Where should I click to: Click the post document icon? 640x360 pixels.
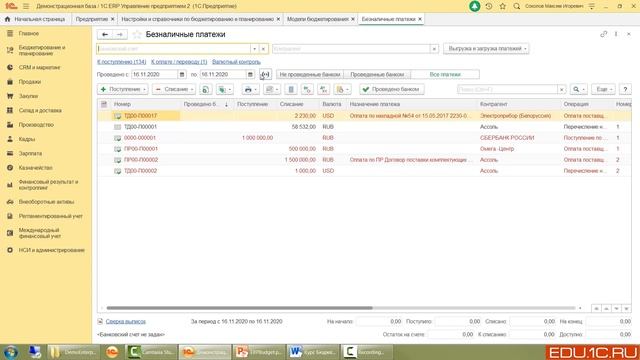[x=307, y=89]
